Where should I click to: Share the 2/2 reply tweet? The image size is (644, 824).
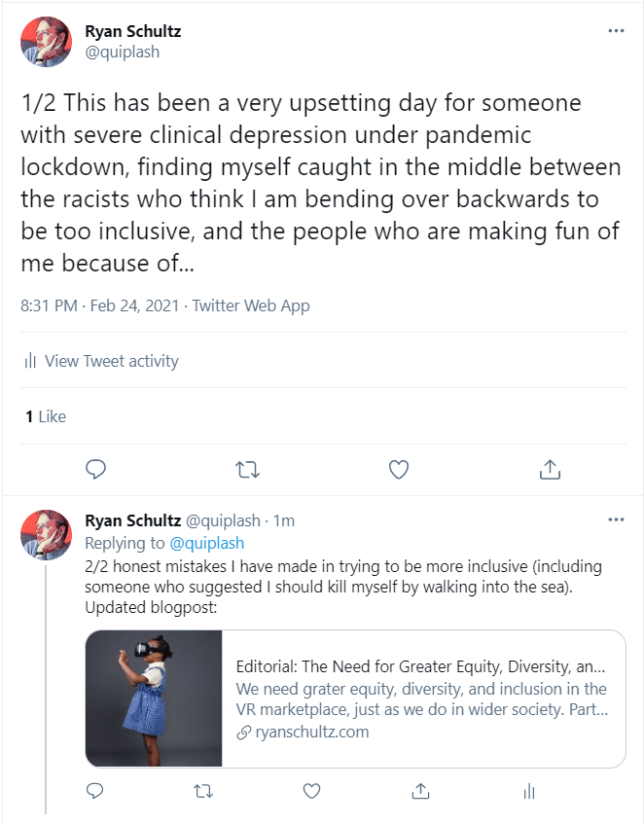pos(420,790)
